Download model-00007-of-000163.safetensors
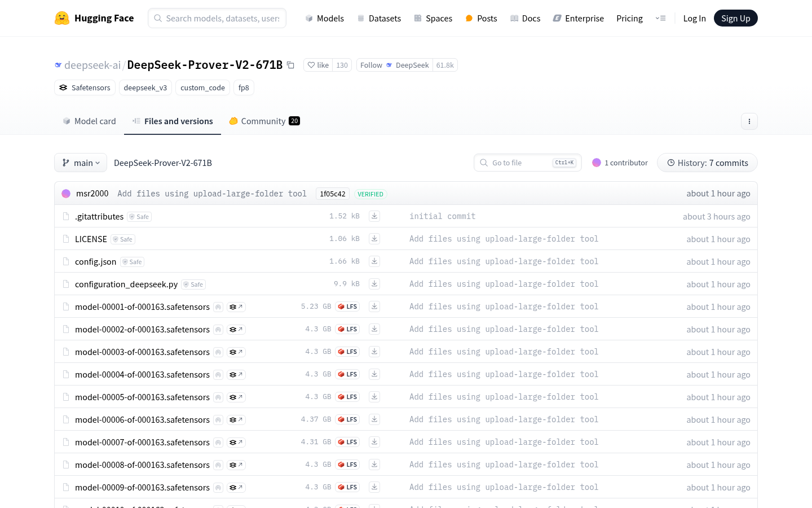Image resolution: width=812 pixels, height=508 pixels. tap(374, 442)
